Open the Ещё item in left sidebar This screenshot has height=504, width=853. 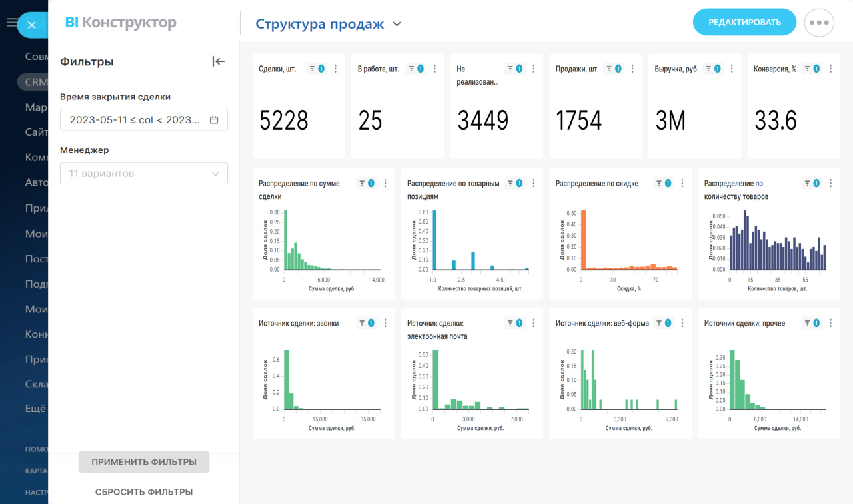pos(35,409)
